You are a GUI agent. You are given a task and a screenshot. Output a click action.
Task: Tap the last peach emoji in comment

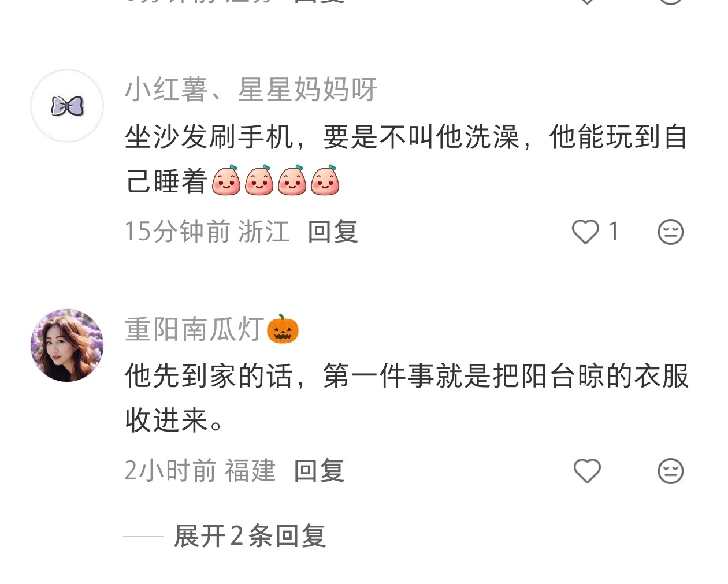pos(325,180)
